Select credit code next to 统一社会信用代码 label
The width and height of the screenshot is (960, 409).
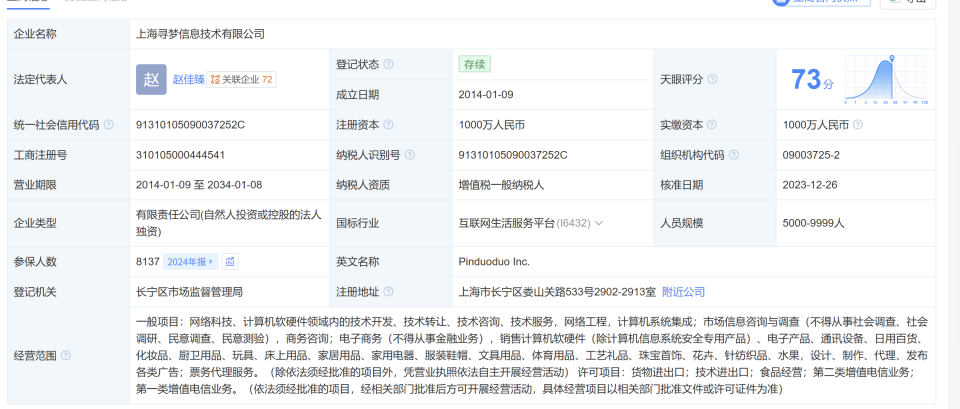(x=190, y=125)
